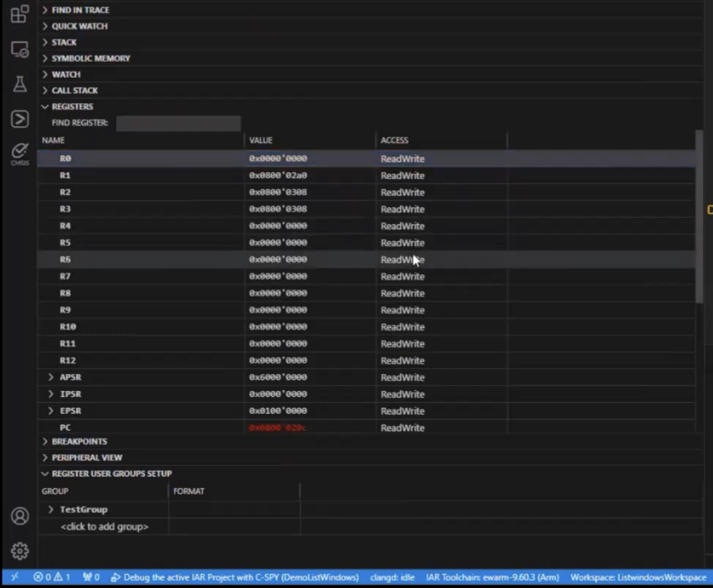Open Remote Explorer sidebar icon
713x588 pixels.
(x=19, y=49)
